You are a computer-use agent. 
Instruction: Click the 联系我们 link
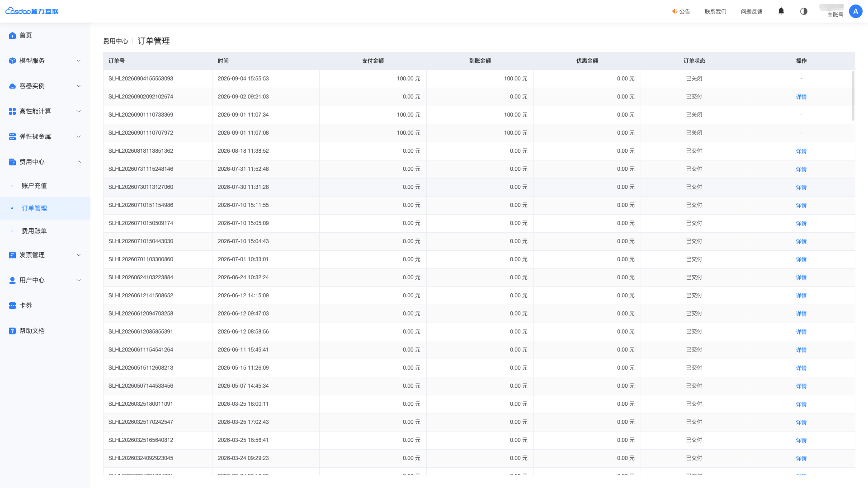click(715, 12)
